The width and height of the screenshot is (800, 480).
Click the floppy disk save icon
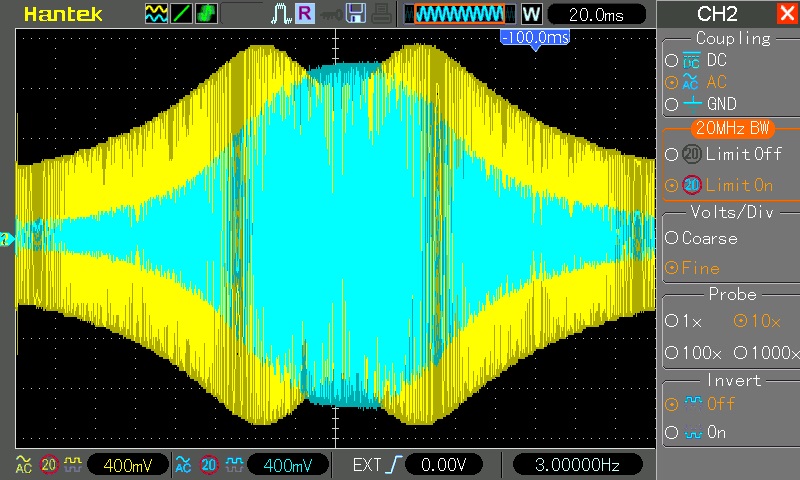(x=355, y=14)
